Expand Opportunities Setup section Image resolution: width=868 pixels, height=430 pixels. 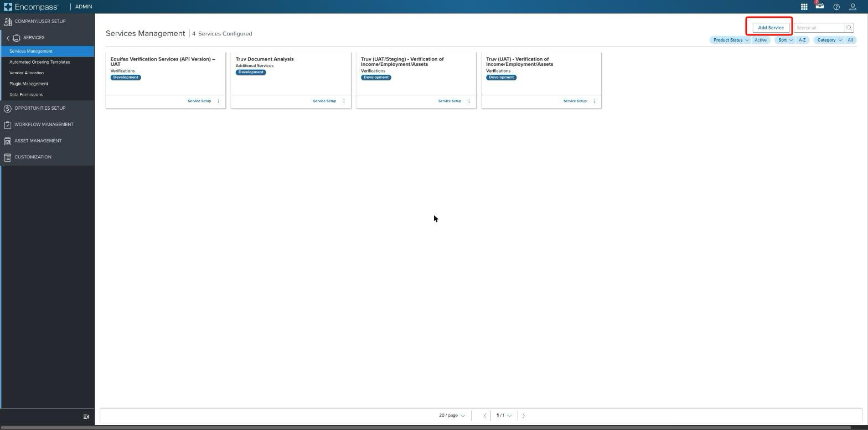click(48, 108)
